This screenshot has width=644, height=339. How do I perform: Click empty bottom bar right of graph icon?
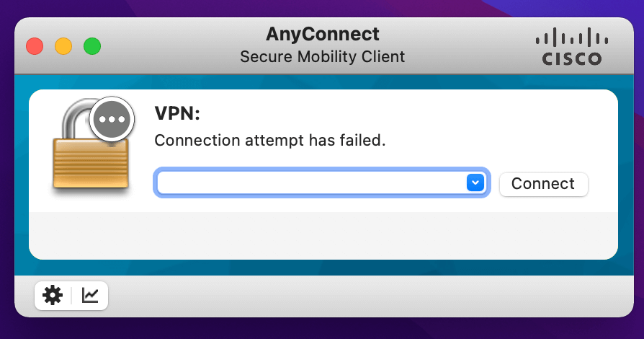pyautogui.click(x=360, y=296)
